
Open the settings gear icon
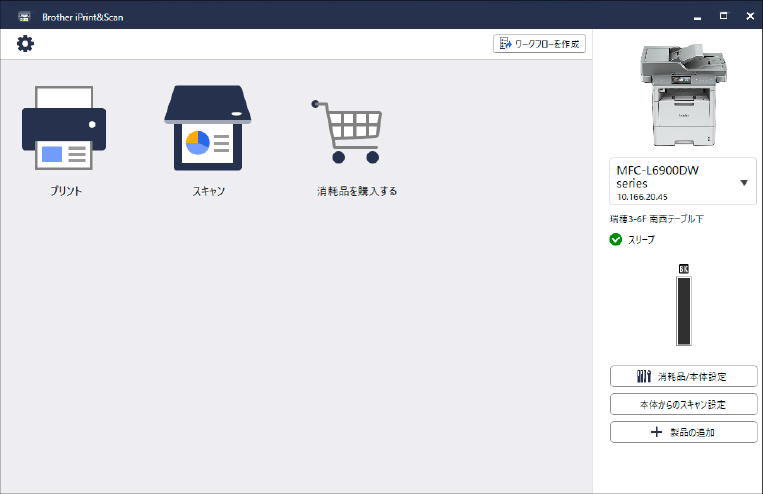point(25,43)
